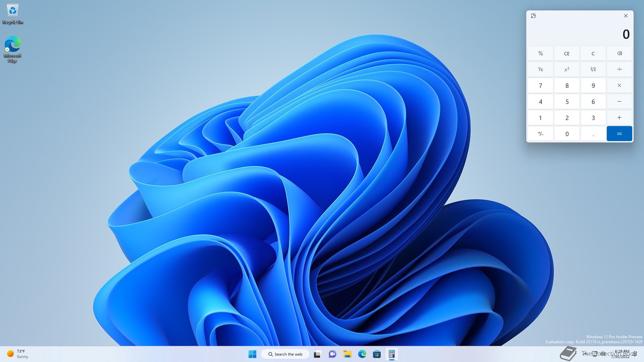
Task: Click digit 5 on the calculator
Action: pos(567,102)
